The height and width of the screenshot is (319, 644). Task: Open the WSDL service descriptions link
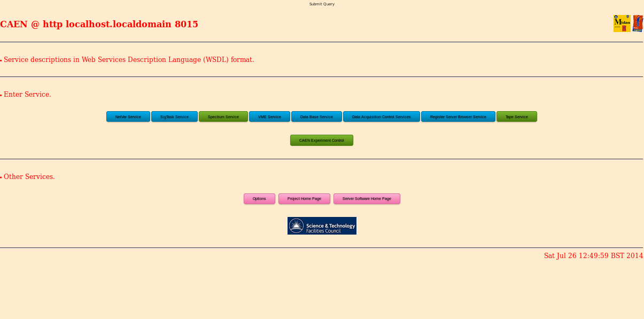129,59
